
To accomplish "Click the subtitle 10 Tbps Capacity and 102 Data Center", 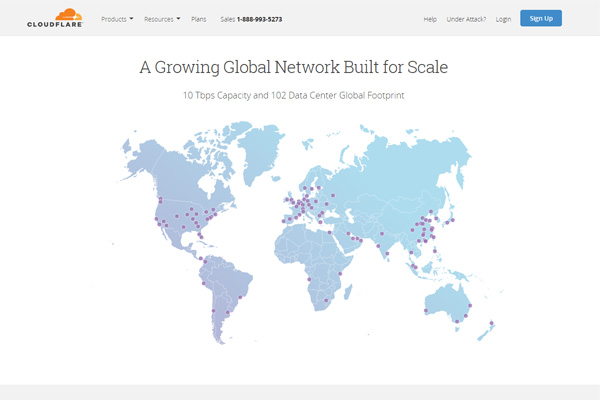I will click(260, 95).
